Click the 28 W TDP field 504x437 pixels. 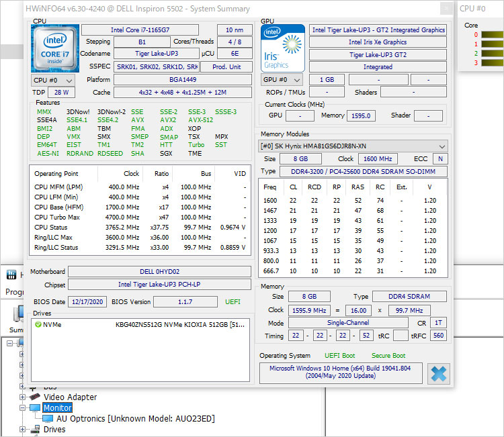pos(61,93)
